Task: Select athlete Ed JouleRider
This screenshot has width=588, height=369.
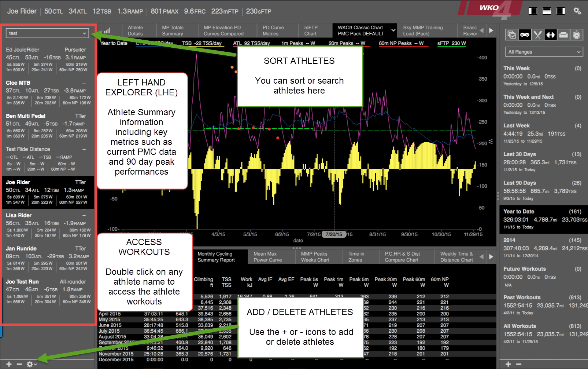Action: click(48, 59)
